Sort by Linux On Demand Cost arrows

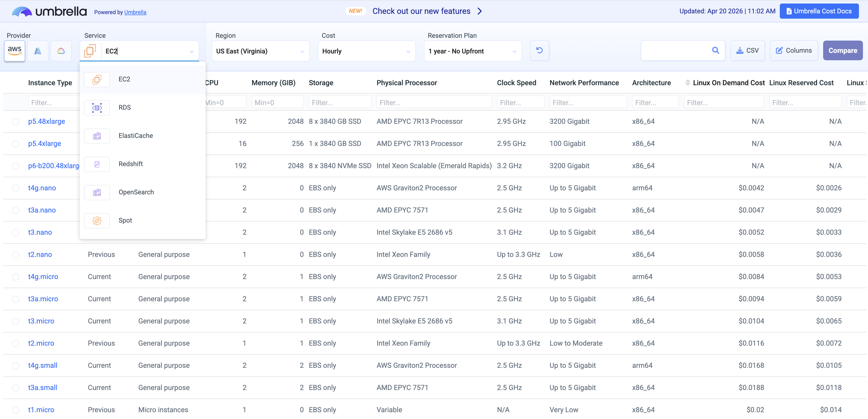(x=687, y=83)
